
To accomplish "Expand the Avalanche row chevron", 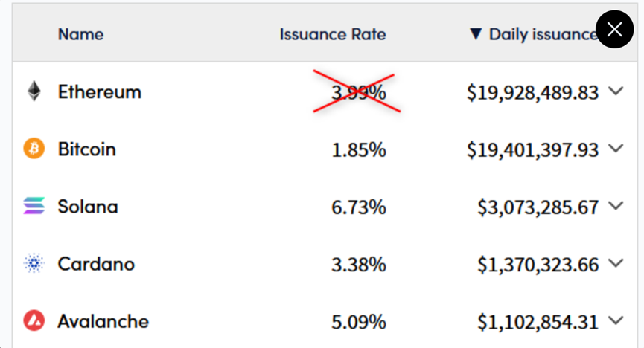I will (616, 320).
